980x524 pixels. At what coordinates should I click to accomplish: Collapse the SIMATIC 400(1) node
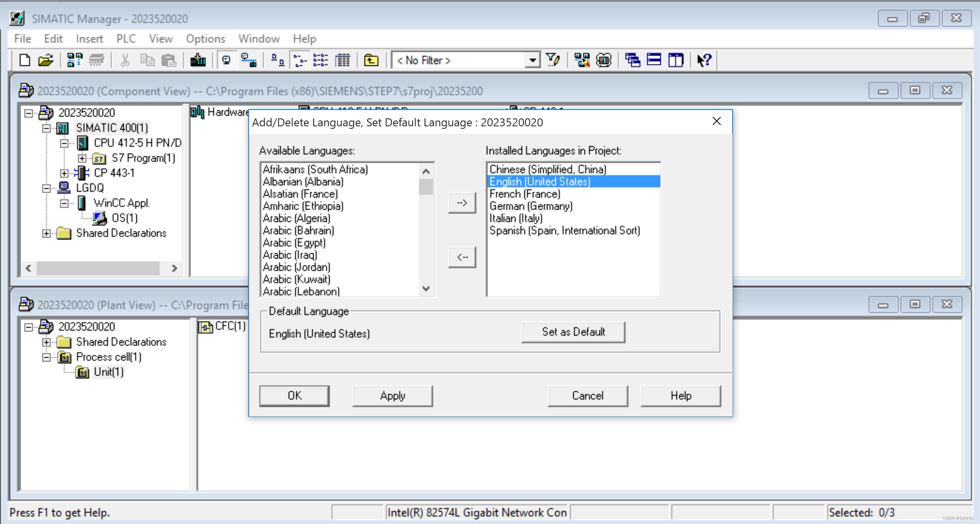tap(45, 128)
